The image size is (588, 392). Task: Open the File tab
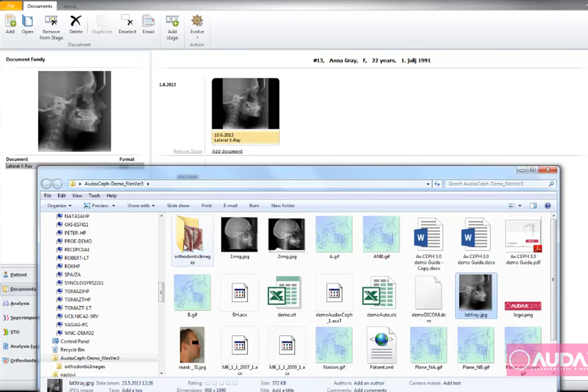(11, 6)
